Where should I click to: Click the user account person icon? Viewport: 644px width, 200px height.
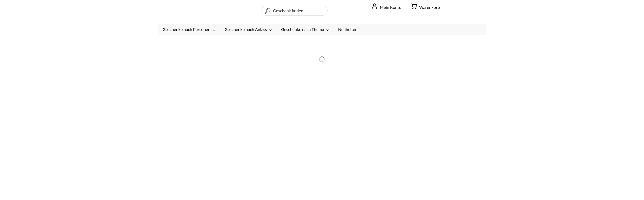click(374, 6)
